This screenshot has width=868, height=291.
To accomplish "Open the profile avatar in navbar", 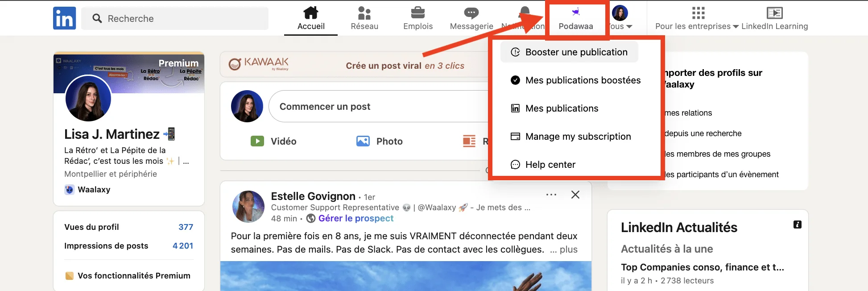I will pos(620,13).
